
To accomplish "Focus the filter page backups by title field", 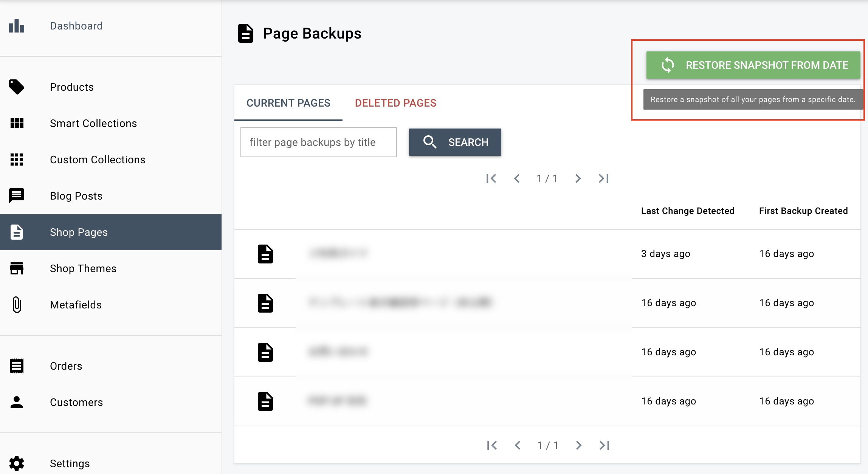I will [x=319, y=142].
